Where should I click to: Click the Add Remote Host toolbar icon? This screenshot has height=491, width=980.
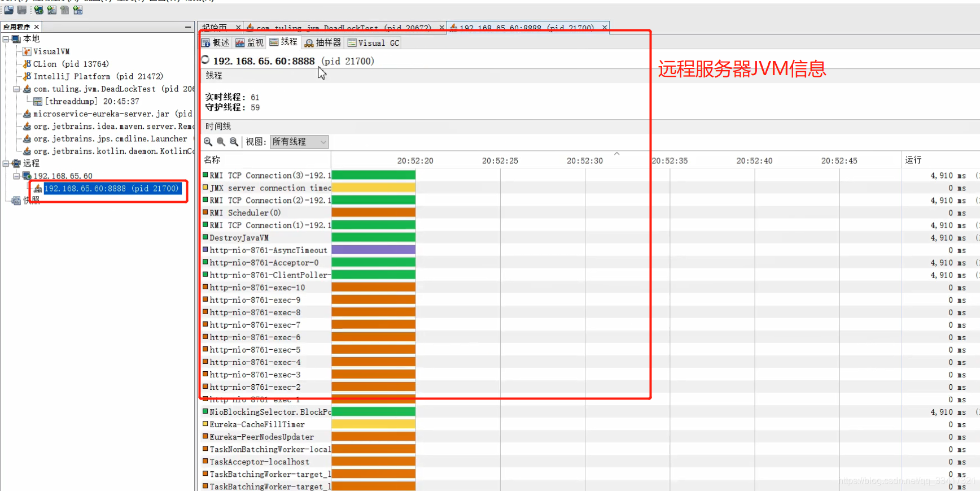38,10
